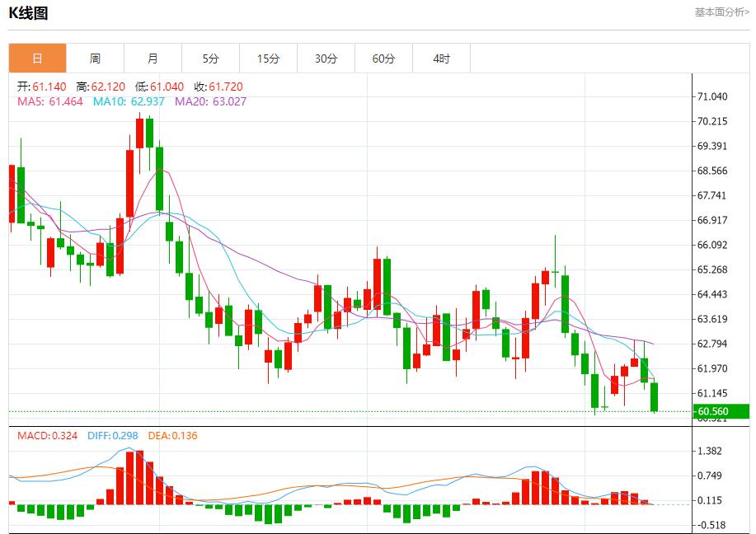The image size is (756, 534).
Task: Click the 开 opening price value 61.140
Action: pyautogui.click(x=51, y=87)
